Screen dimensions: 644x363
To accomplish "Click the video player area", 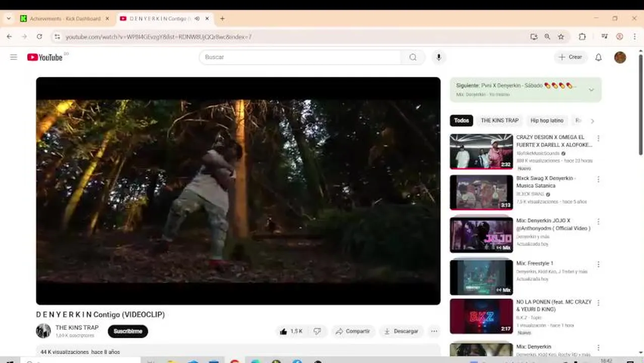I will click(x=238, y=191).
